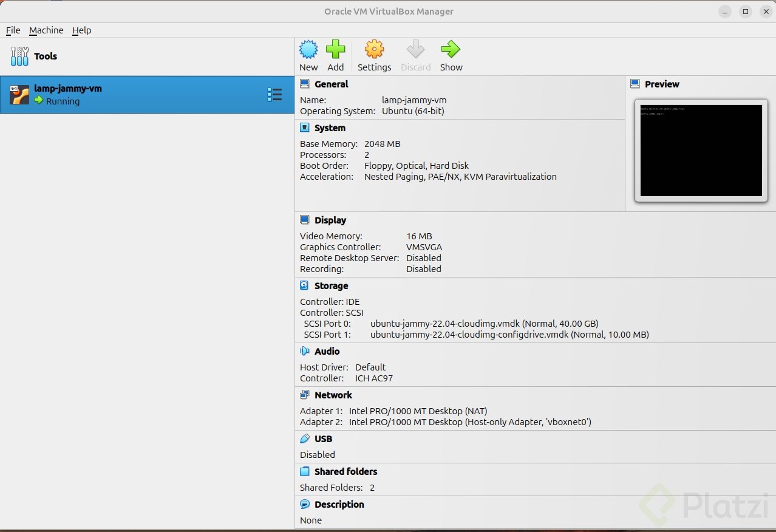Click the Display section monitor icon
776x532 pixels.
(x=305, y=220)
